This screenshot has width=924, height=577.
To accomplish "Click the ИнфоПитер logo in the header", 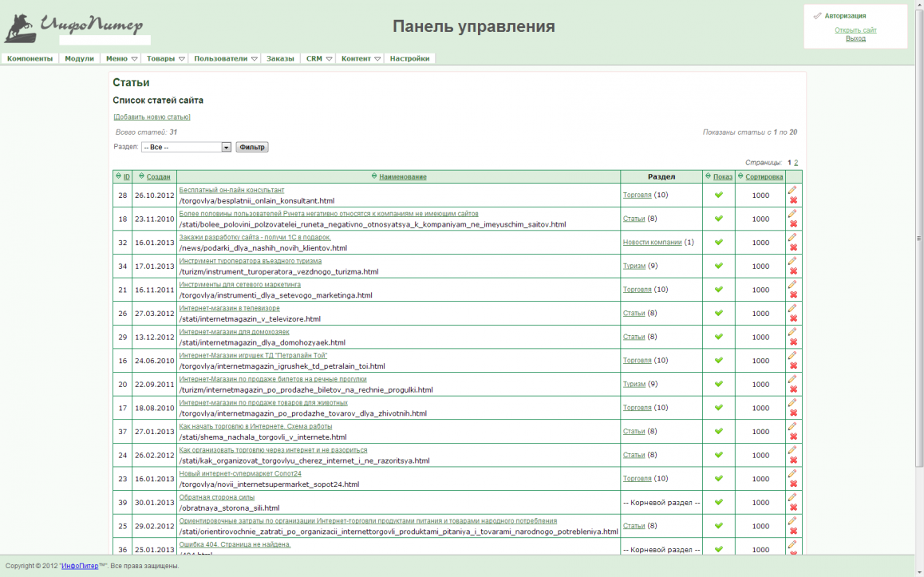I will 74,28.
